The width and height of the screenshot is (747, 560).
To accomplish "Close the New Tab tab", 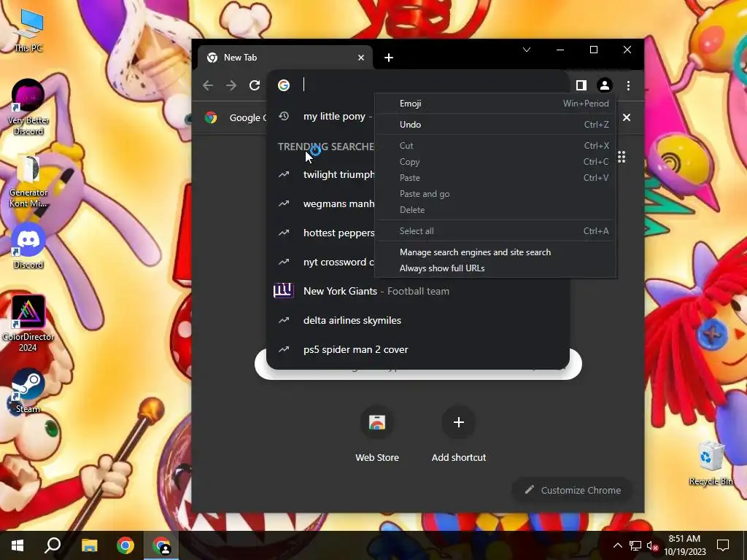I will tap(361, 58).
